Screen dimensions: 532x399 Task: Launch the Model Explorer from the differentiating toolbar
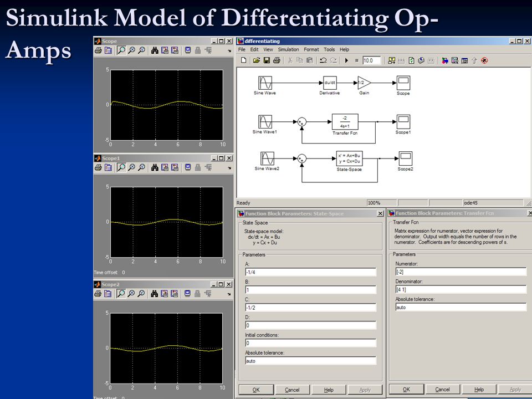coord(455,60)
